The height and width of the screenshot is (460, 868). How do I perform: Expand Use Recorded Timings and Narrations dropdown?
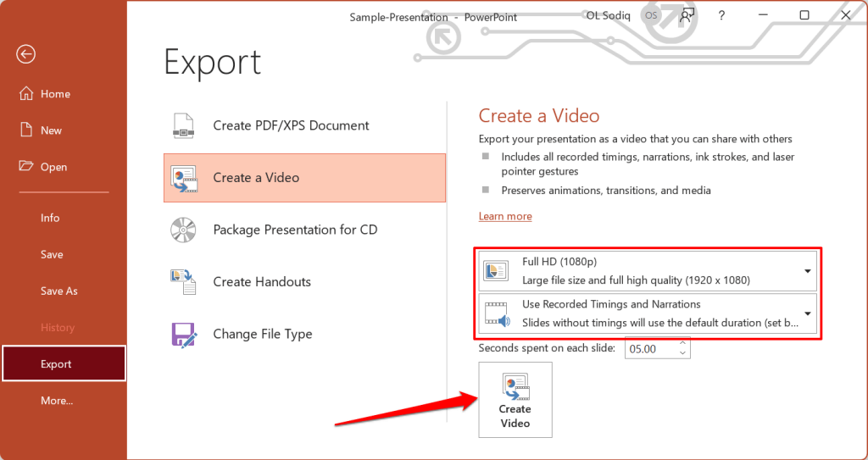click(x=648, y=313)
